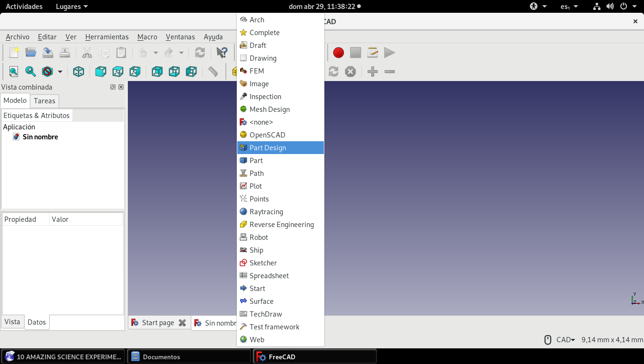The height and width of the screenshot is (364, 644).
Task: Stop macro recording with the square icon
Action: click(356, 53)
